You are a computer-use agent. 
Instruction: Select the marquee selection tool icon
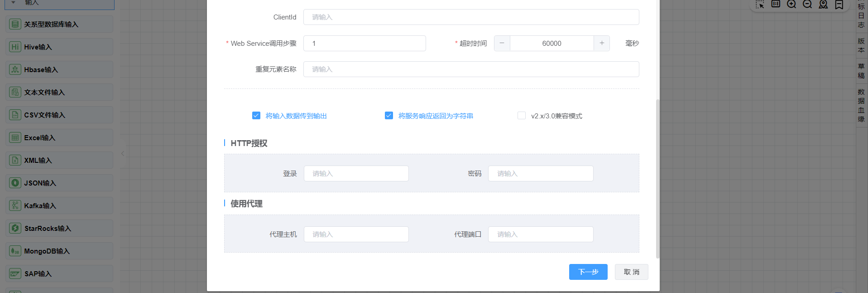point(760,4)
